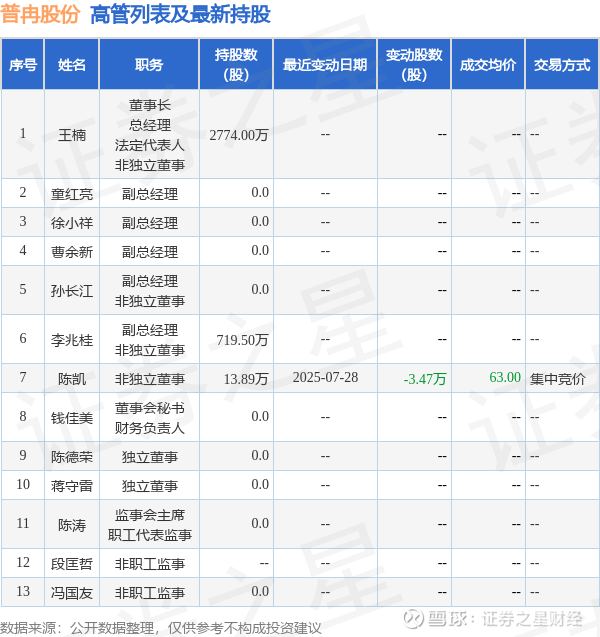Image resolution: width=600 pixels, height=637 pixels.
Task: Select the 成交均价 column header
Action: pyautogui.click(x=488, y=65)
